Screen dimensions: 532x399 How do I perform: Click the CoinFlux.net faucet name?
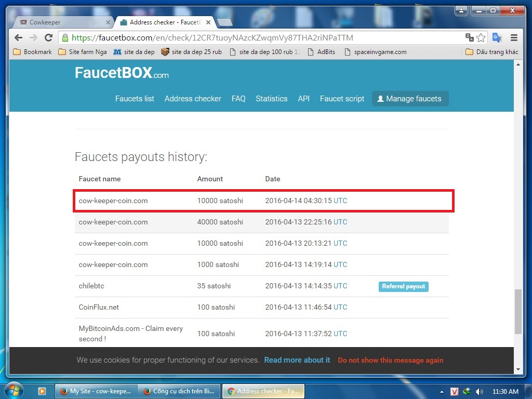click(x=99, y=307)
